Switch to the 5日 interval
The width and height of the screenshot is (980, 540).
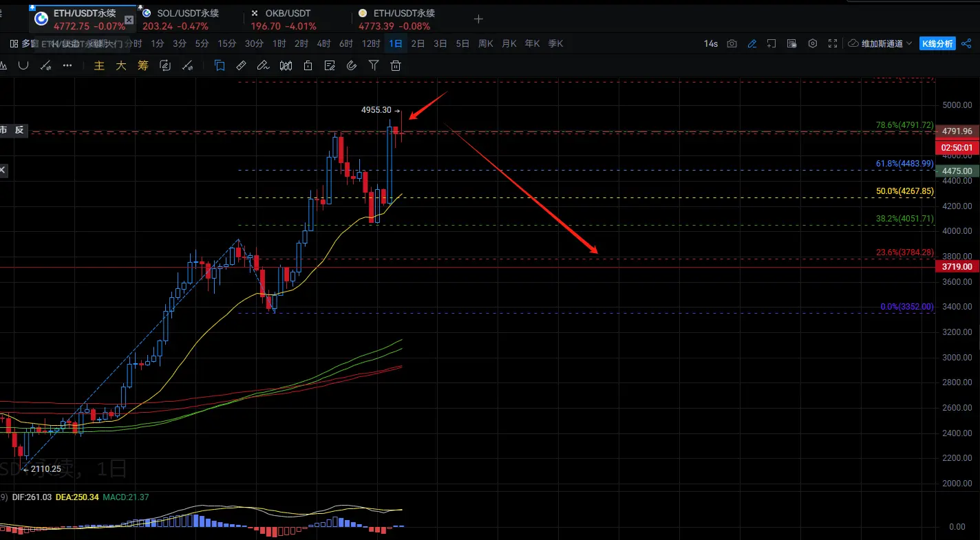coord(462,43)
